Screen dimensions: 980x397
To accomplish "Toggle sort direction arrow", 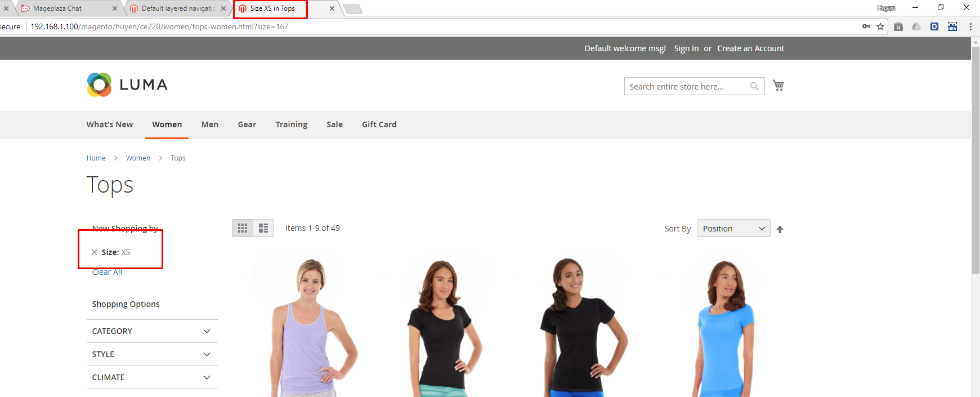I will tap(780, 229).
